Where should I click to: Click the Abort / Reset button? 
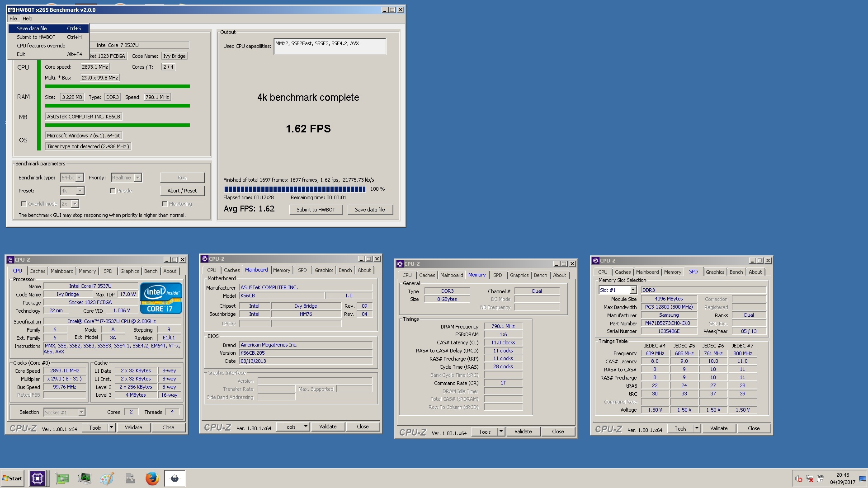pyautogui.click(x=182, y=191)
